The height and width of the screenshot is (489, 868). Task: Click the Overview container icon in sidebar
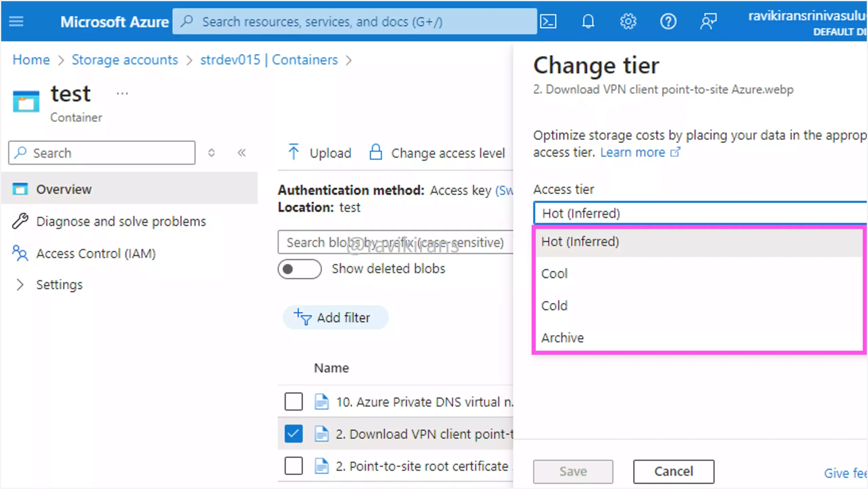coord(20,189)
